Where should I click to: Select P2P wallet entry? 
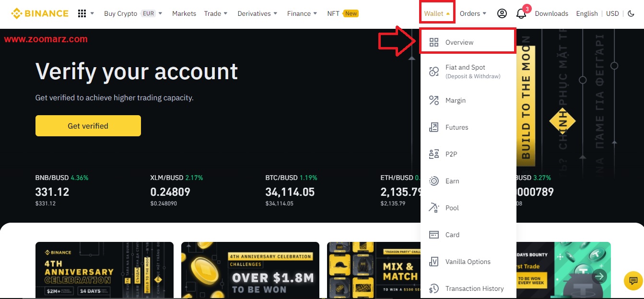(x=468, y=154)
